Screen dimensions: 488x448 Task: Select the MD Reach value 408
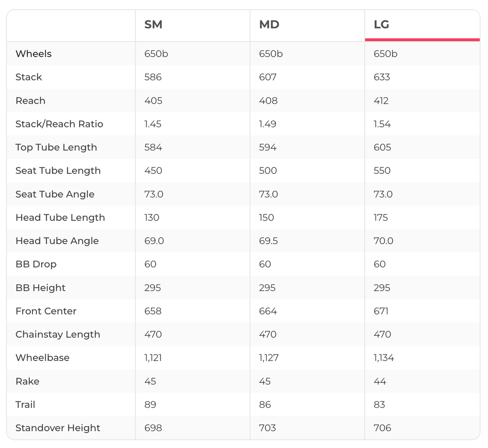pos(268,101)
